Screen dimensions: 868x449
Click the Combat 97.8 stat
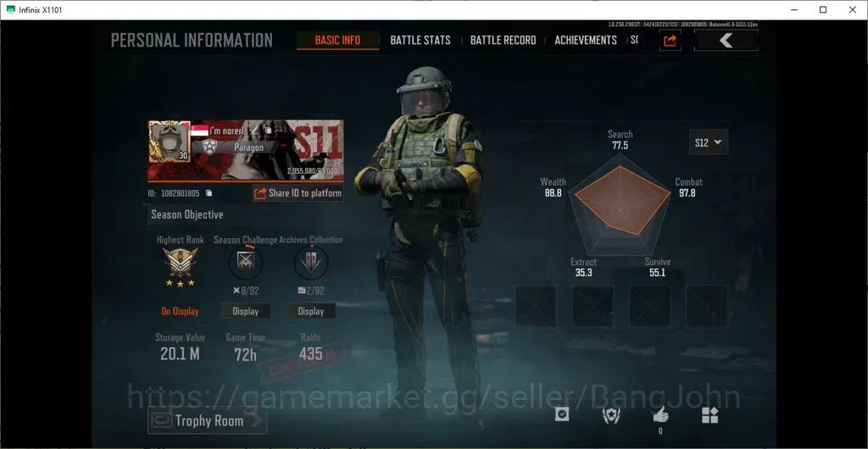click(688, 187)
